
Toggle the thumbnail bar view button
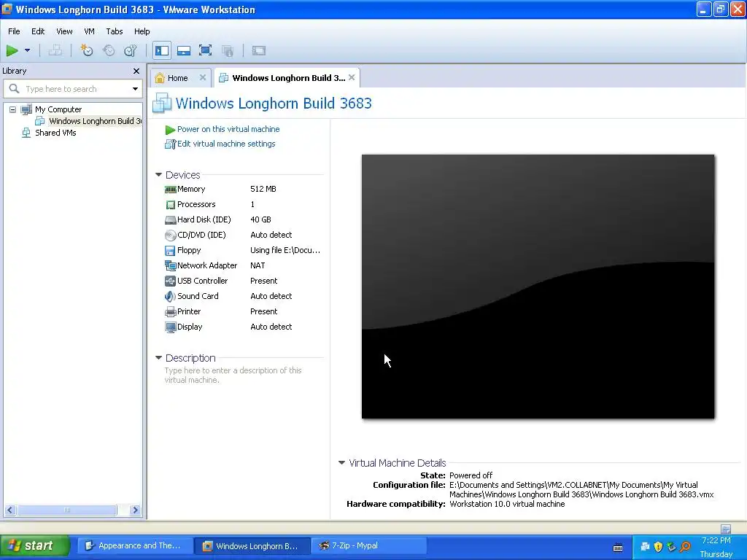183,50
